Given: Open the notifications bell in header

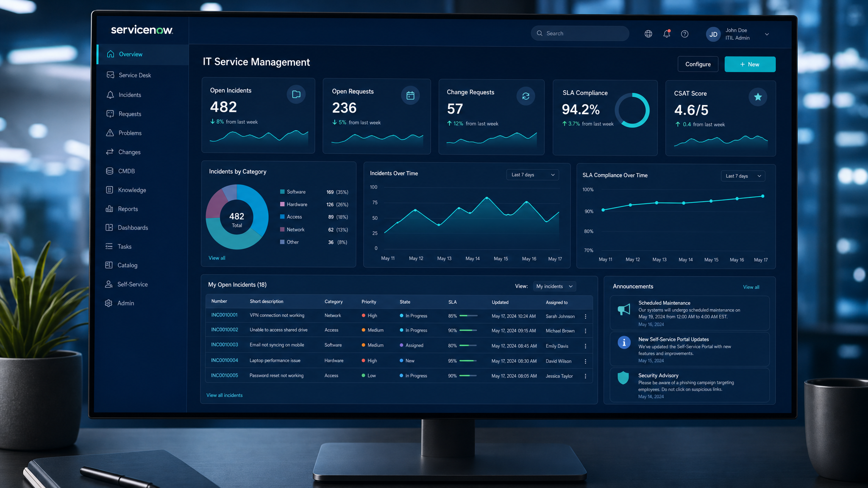Looking at the screenshot, I should click(667, 34).
